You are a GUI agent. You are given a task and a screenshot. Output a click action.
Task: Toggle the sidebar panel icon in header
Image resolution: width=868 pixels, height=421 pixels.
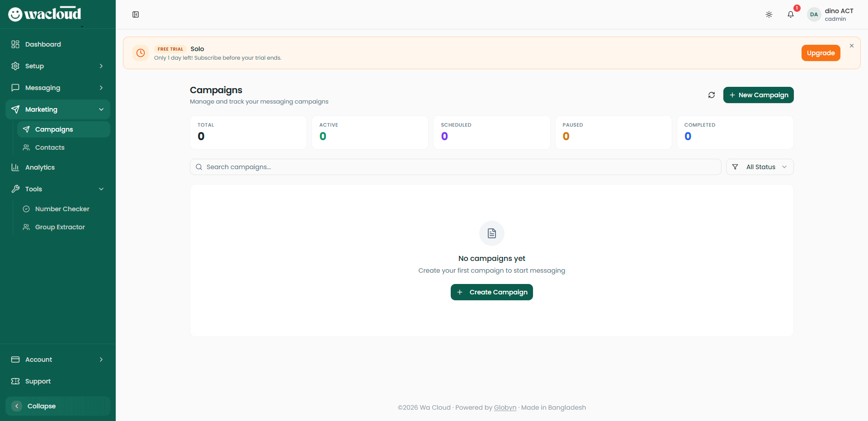(x=136, y=14)
